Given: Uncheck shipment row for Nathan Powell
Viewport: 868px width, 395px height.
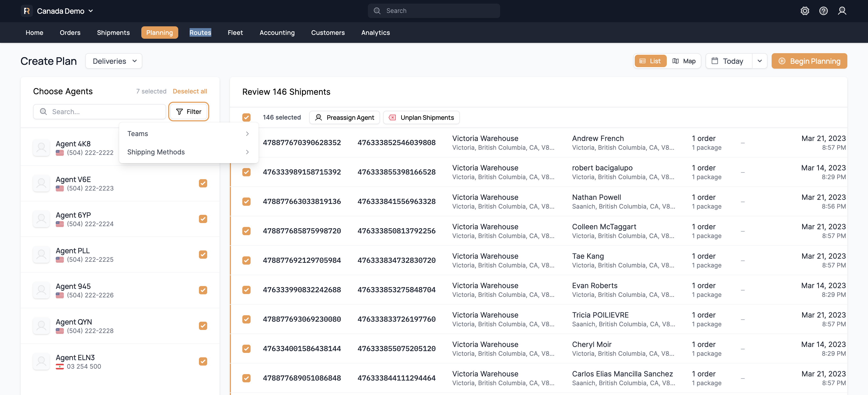Looking at the screenshot, I should click(x=246, y=201).
